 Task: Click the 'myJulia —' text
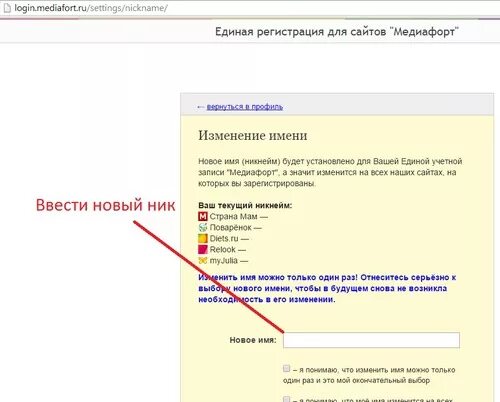click(229, 261)
